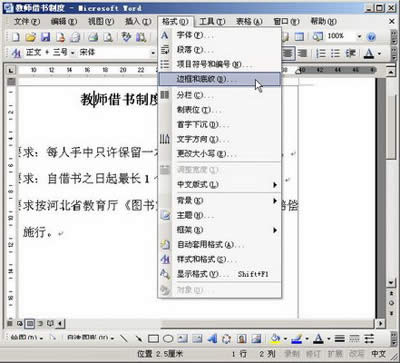
Task: Toggle 录制 recording indicator in status bar
Action: pyautogui.click(x=292, y=354)
